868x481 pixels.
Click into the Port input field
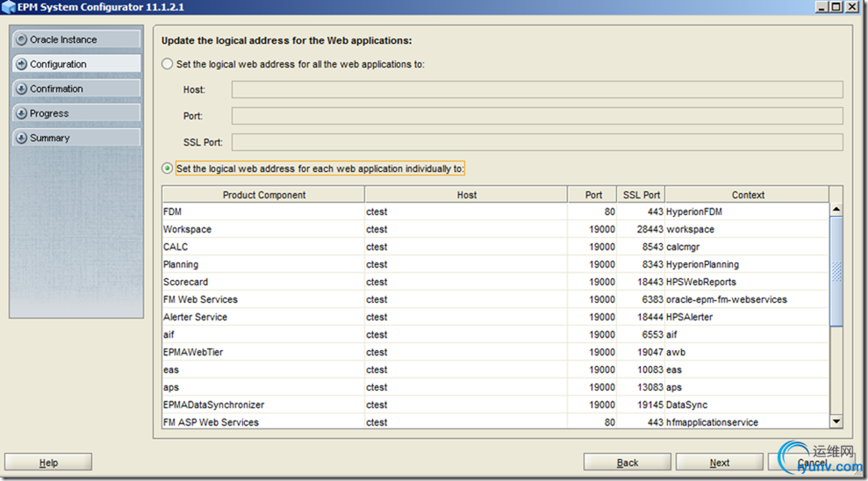[x=537, y=116]
